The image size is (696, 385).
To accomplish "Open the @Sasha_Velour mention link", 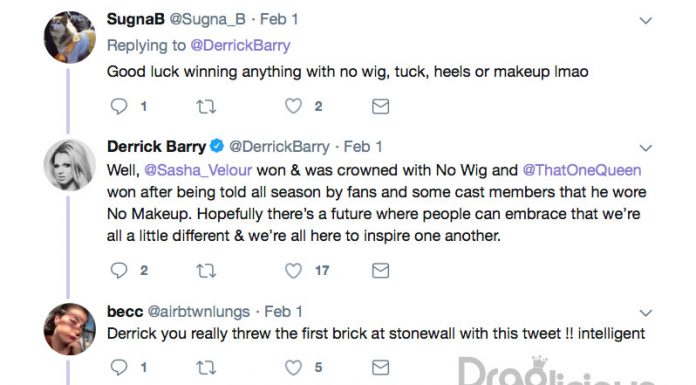I will (x=198, y=170).
